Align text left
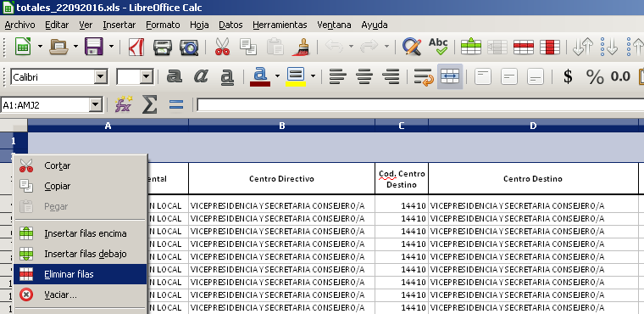 338,76
